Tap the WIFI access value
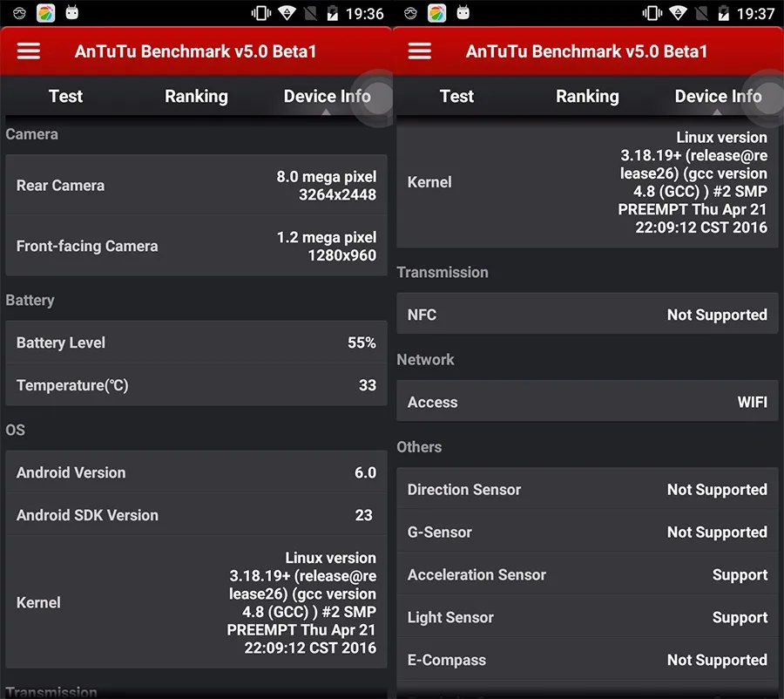The height and width of the screenshot is (699, 784). tap(752, 402)
